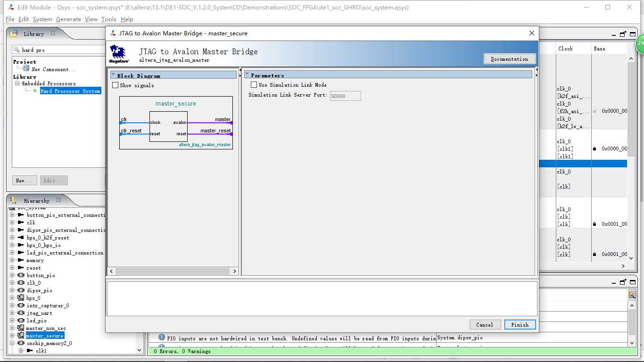The image size is (644, 362).
Task: Minimize the System Contents panel using its dash icon
Action: [x=613, y=34]
